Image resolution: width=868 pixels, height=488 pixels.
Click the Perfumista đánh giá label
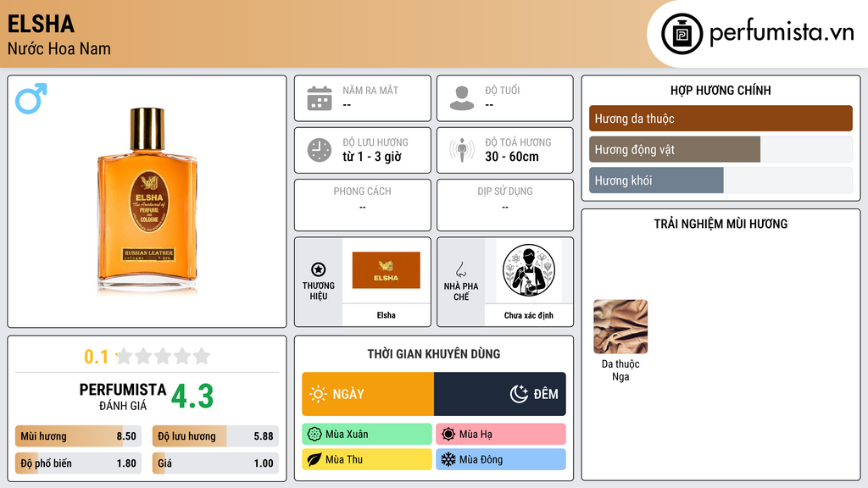click(x=123, y=396)
